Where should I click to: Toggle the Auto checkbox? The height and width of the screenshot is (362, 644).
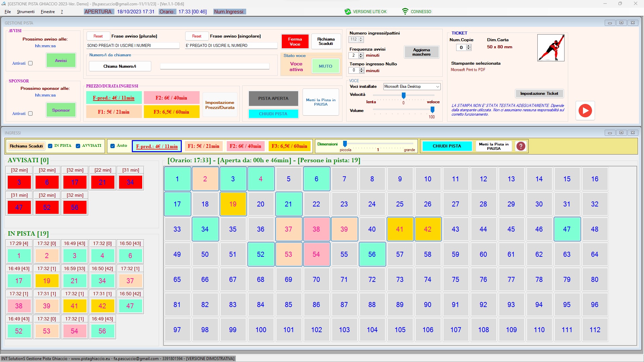[x=113, y=146]
